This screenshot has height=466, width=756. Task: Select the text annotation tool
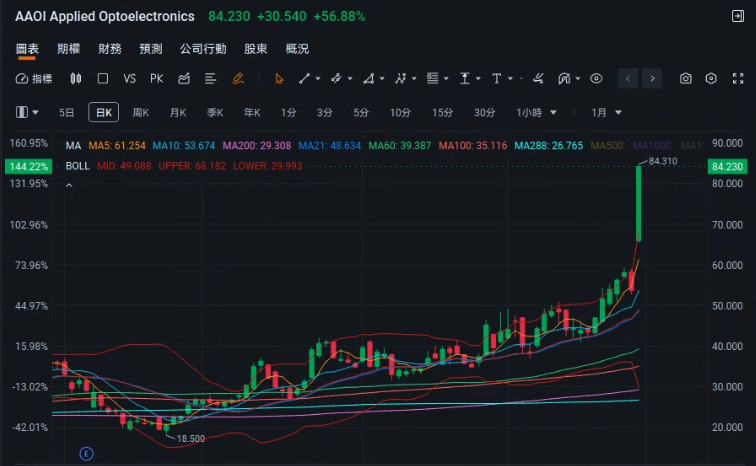(496, 78)
